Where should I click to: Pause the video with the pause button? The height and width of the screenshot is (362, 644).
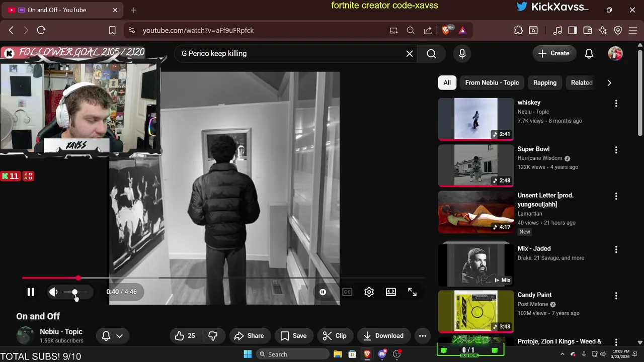point(31,292)
